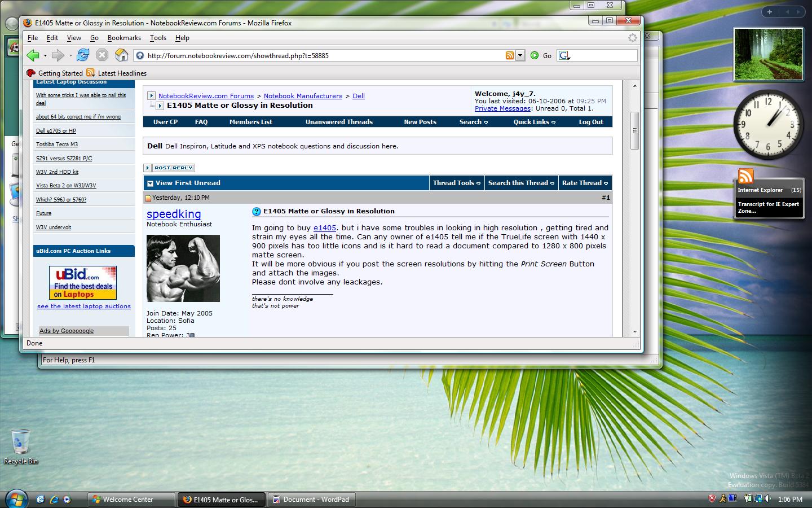812x508 pixels.
Task: Click the security alert shield tray icon
Action: pos(712,499)
